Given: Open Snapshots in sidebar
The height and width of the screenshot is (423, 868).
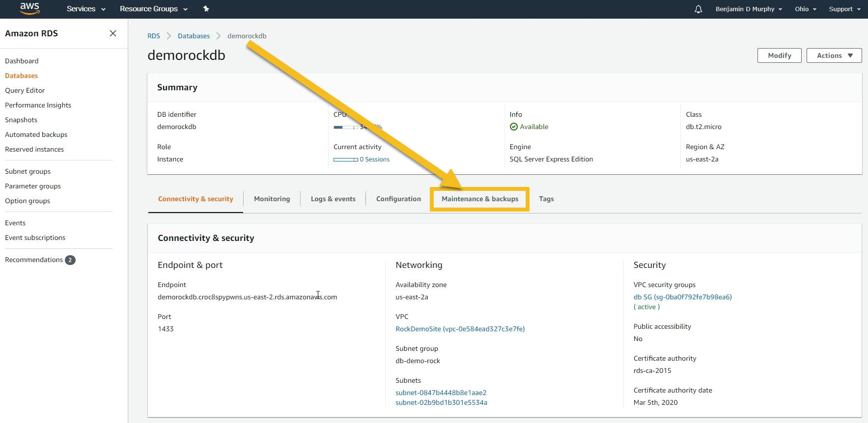Looking at the screenshot, I should [21, 120].
